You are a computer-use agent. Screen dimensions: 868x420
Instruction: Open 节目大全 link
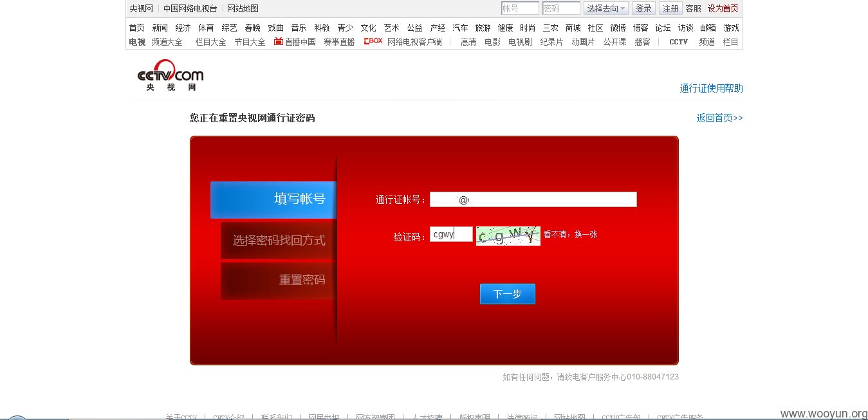click(x=250, y=42)
